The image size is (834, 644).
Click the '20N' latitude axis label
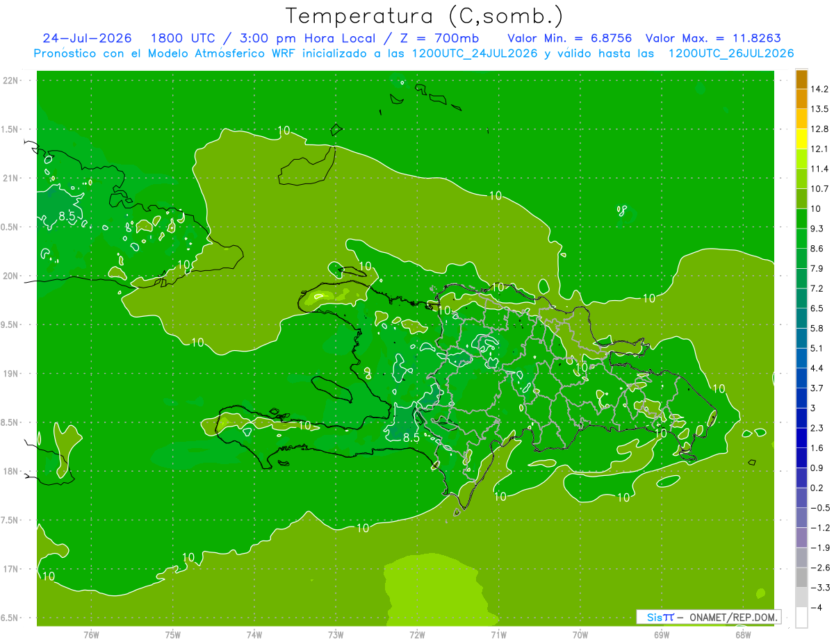point(11,276)
